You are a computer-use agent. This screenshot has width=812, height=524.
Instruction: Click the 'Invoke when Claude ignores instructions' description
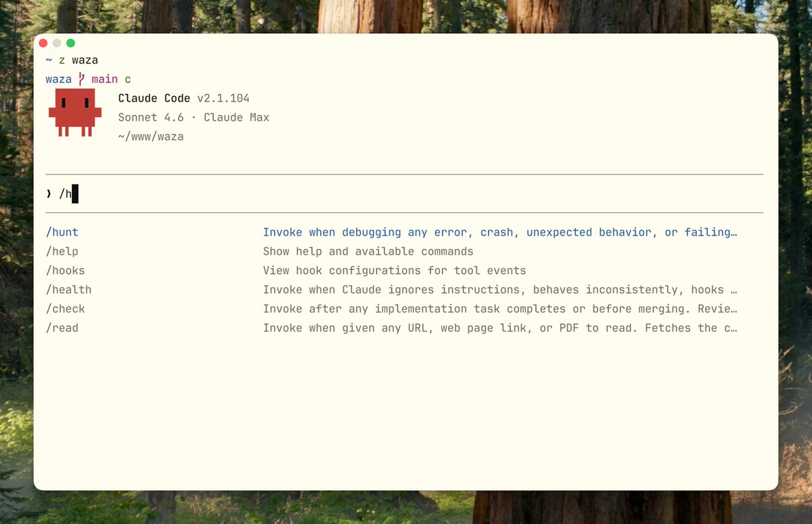[500, 289]
